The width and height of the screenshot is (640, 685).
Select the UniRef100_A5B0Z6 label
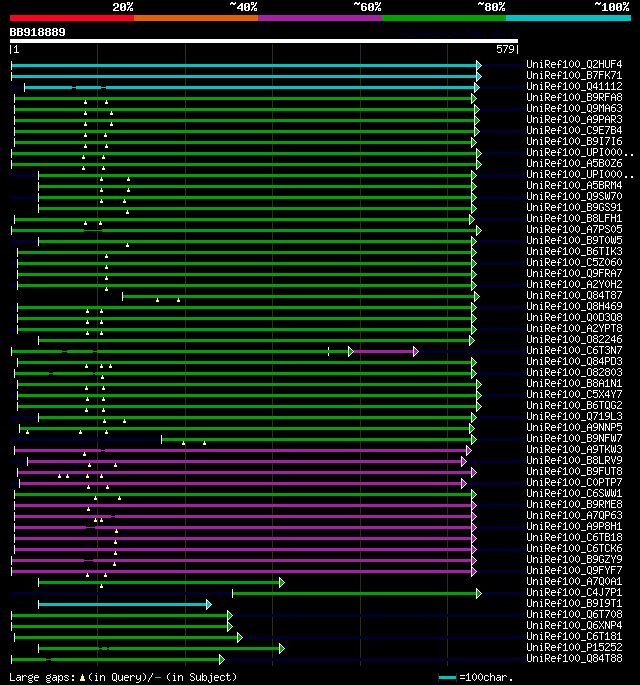tap(574, 163)
